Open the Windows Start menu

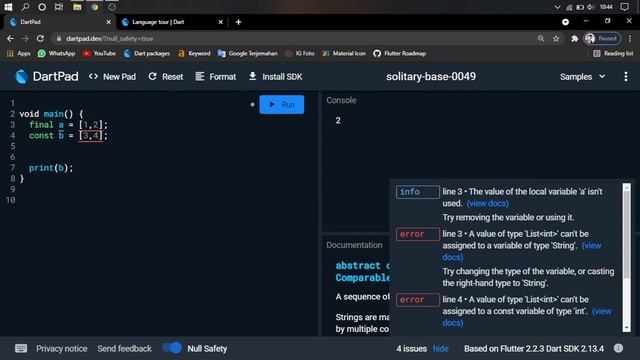tap(8, 7)
